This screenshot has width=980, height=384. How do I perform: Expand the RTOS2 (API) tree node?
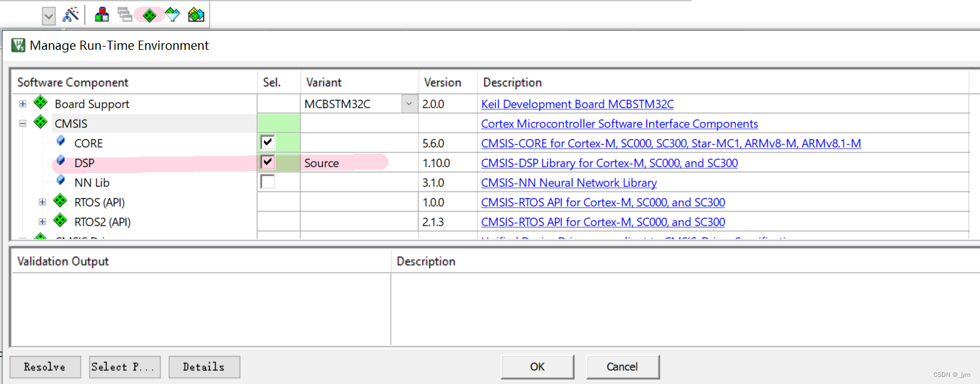click(x=43, y=222)
